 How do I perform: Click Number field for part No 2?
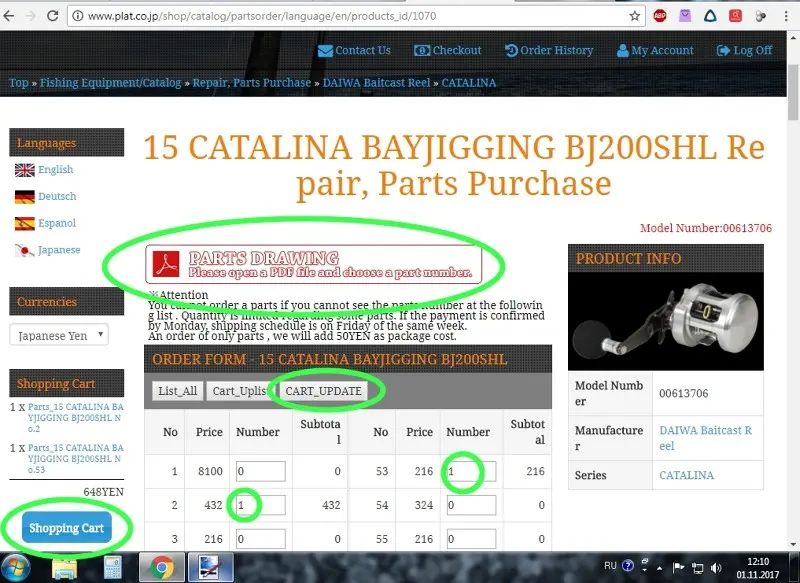tap(260, 505)
